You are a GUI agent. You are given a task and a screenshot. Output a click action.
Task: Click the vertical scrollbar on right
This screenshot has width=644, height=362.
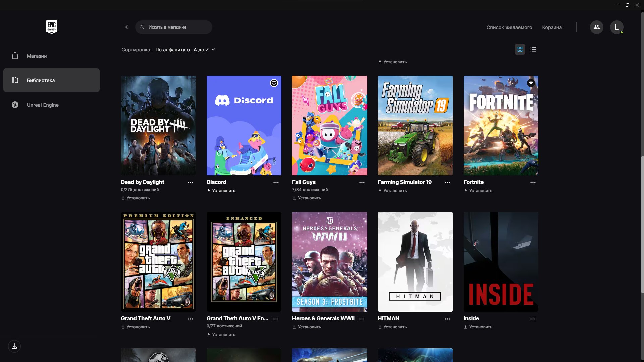point(642,225)
